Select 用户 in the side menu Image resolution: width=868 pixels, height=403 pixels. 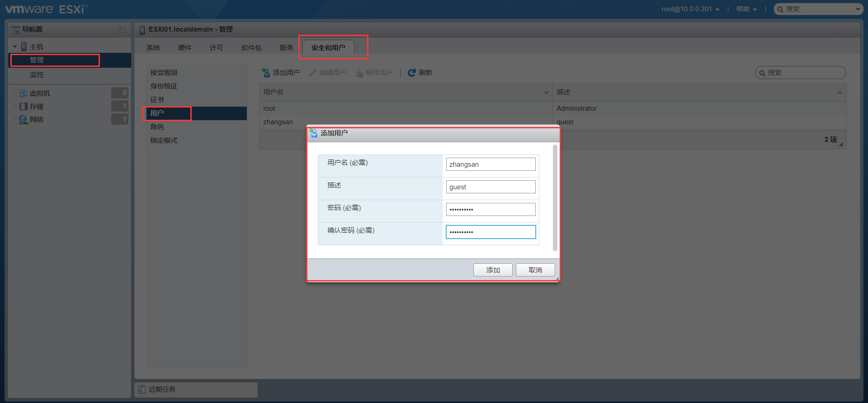pos(197,113)
